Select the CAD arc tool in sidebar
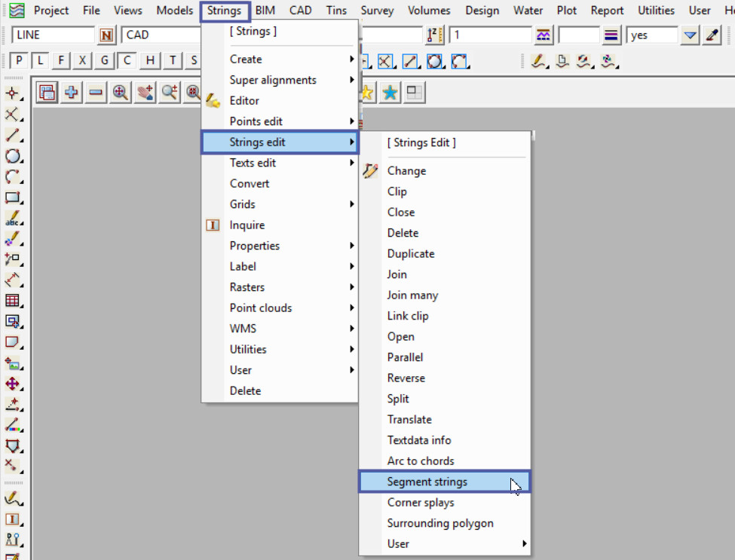 point(13,176)
